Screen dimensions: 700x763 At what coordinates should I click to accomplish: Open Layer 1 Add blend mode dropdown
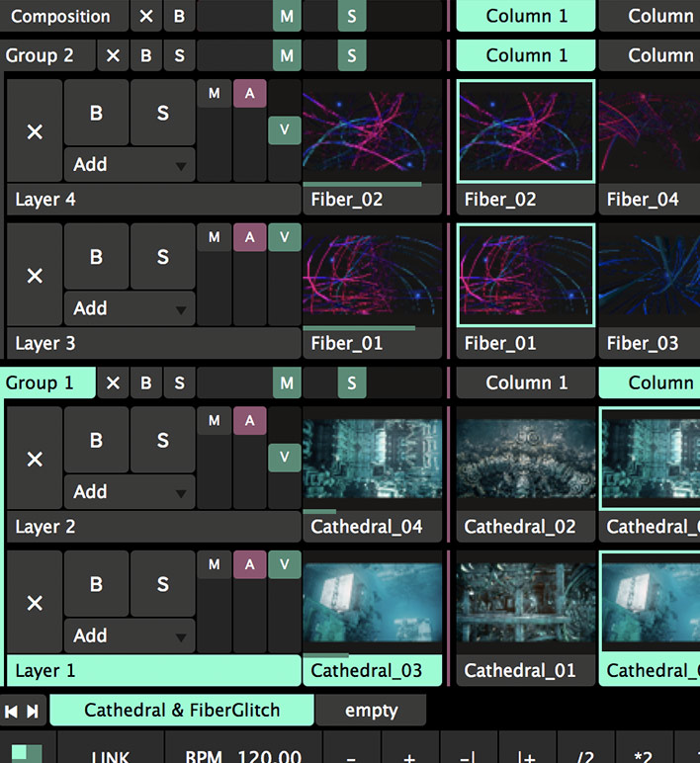coord(130,636)
